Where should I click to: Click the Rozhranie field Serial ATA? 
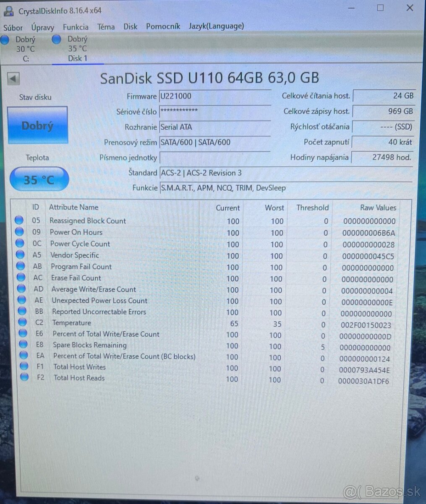[x=214, y=127]
